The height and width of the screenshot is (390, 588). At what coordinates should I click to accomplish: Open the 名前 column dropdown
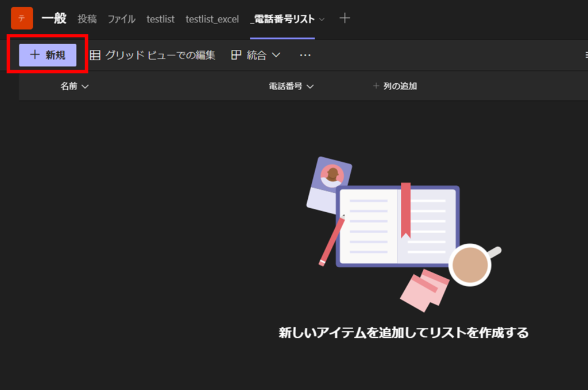[75, 86]
